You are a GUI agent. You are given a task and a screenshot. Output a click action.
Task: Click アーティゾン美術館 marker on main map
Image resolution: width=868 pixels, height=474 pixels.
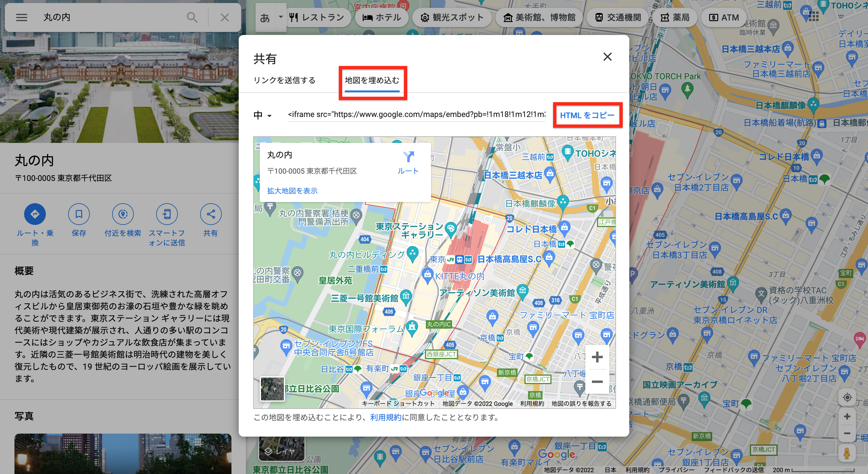tap(733, 283)
